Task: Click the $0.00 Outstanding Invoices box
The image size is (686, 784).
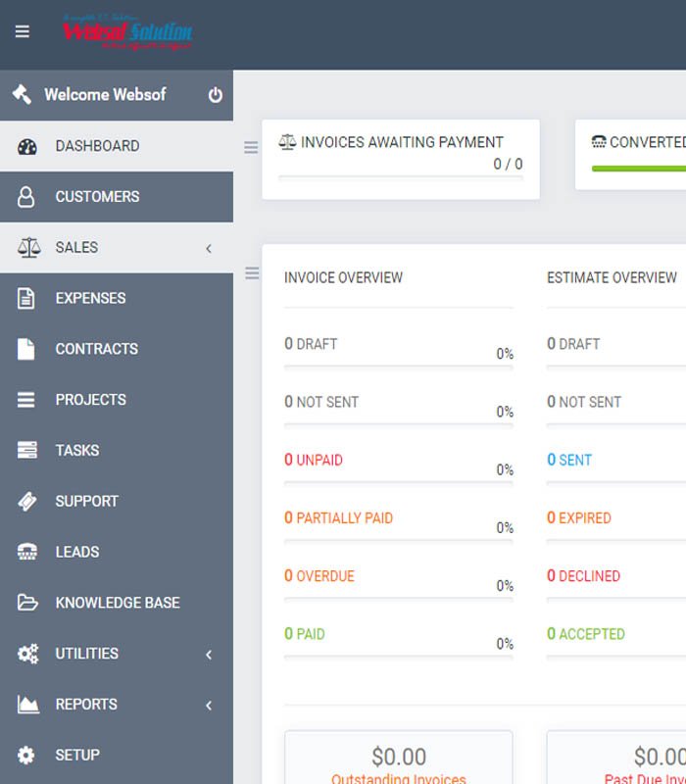Action: pyautogui.click(x=399, y=757)
